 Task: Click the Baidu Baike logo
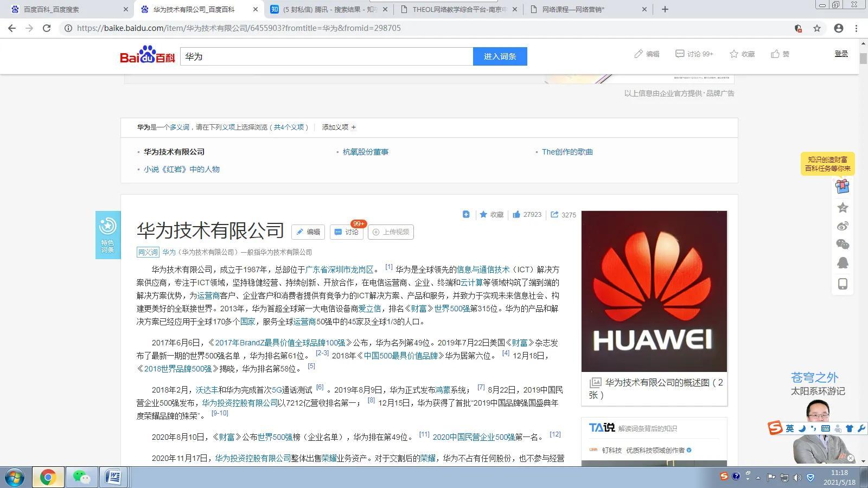coord(147,55)
